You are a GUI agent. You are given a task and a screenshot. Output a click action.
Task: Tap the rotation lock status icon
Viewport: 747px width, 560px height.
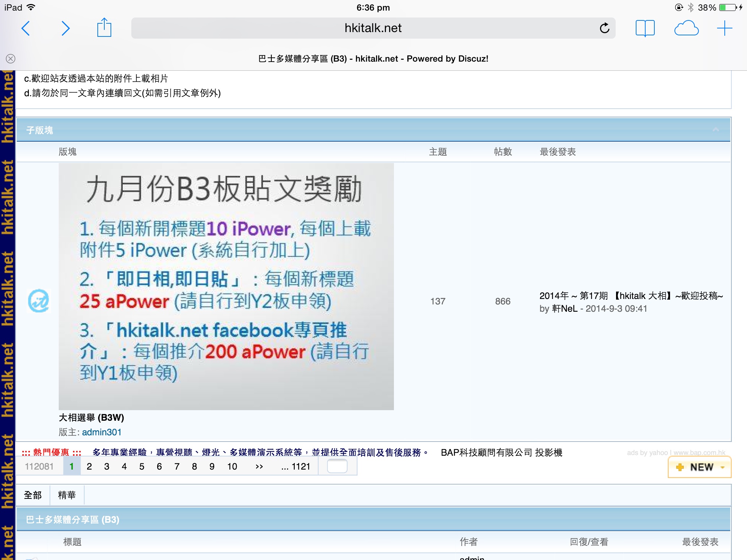click(679, 7)
